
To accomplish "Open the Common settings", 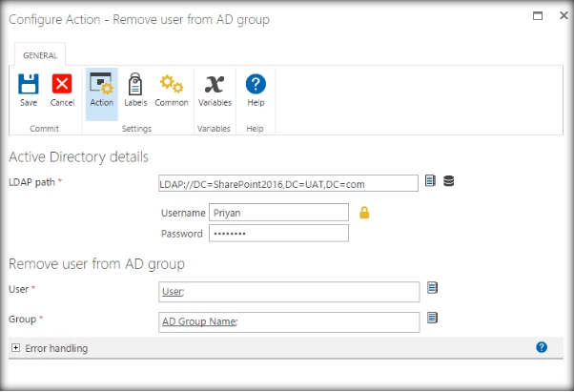I will pos(172,91).
